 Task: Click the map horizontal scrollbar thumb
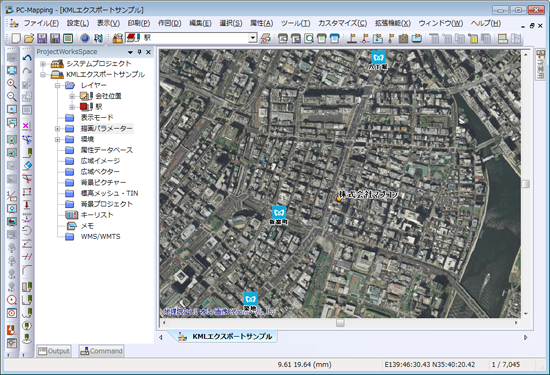[x=340, y=322]
